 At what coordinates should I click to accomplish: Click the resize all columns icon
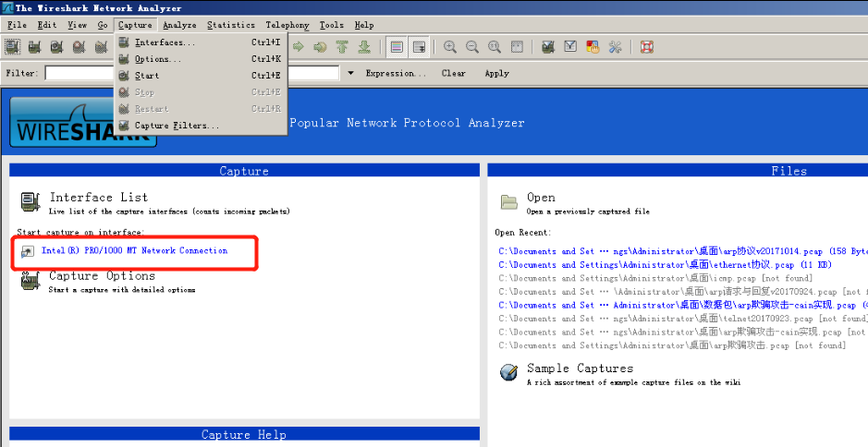pos(517,47)
